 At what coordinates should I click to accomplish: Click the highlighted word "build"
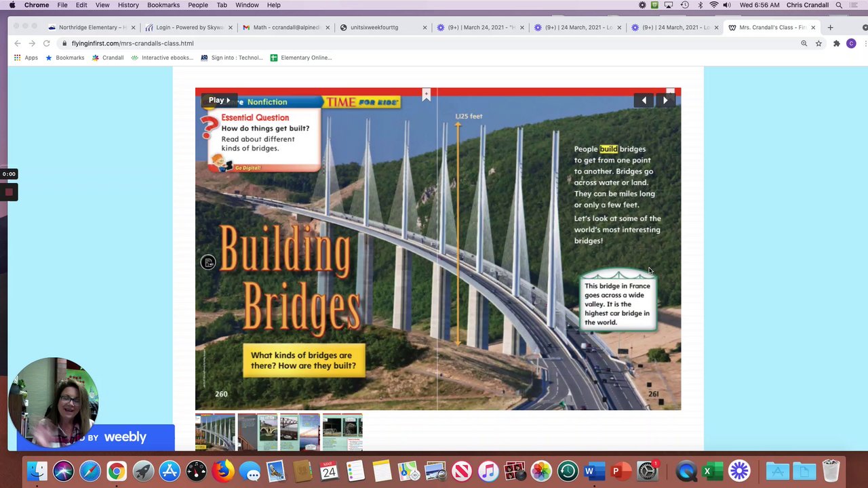[608, 149]
